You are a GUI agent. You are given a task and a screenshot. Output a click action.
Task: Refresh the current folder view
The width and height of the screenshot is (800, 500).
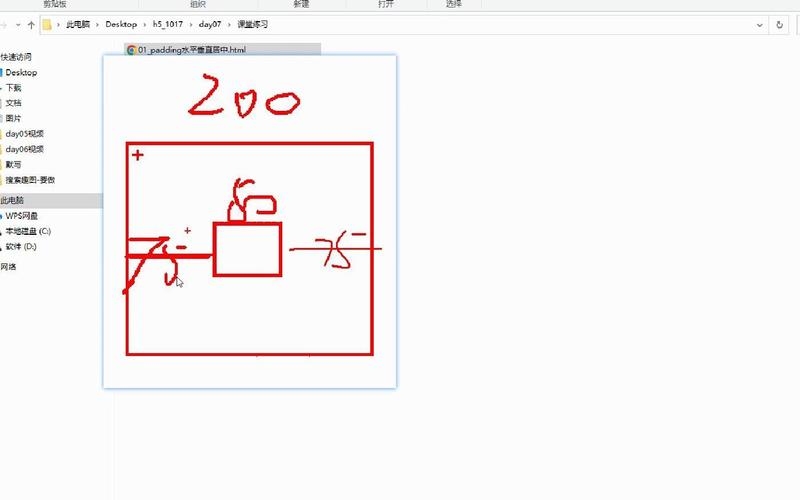(x=779, y=24)
